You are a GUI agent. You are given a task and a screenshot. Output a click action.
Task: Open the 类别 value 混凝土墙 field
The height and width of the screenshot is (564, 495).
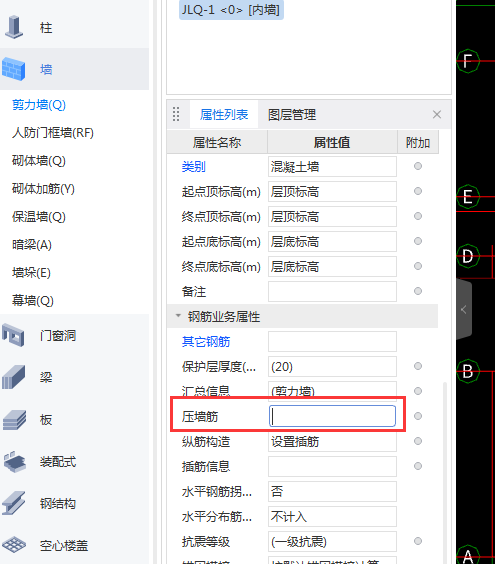tap(332, 166)
